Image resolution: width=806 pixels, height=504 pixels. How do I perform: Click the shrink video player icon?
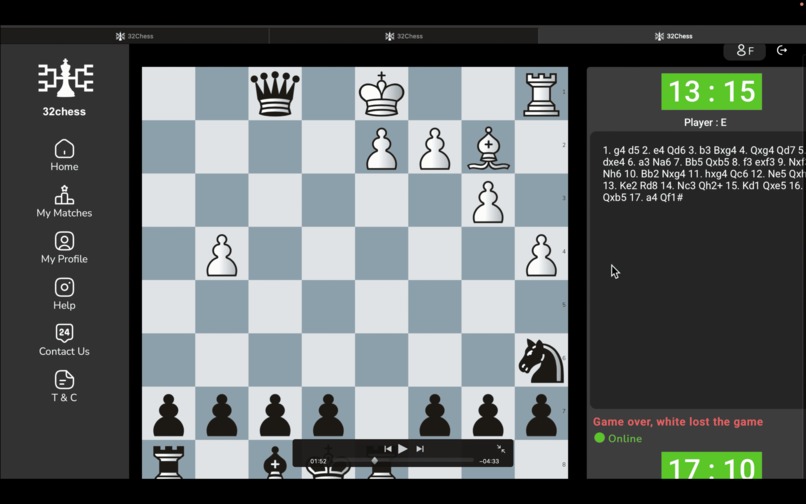pos(501,449)
